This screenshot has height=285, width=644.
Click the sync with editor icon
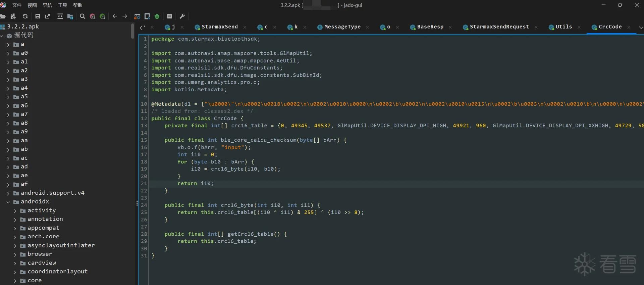pos(60,16)
